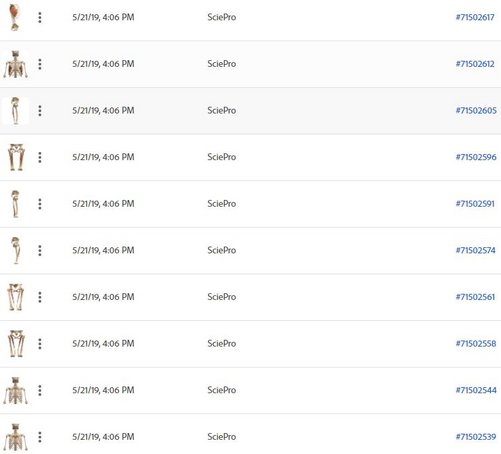Open kebab menu for asset #71502591
The height and width of the screenshot is (454, 501).
pyautogui.click(x=40, y=204)
